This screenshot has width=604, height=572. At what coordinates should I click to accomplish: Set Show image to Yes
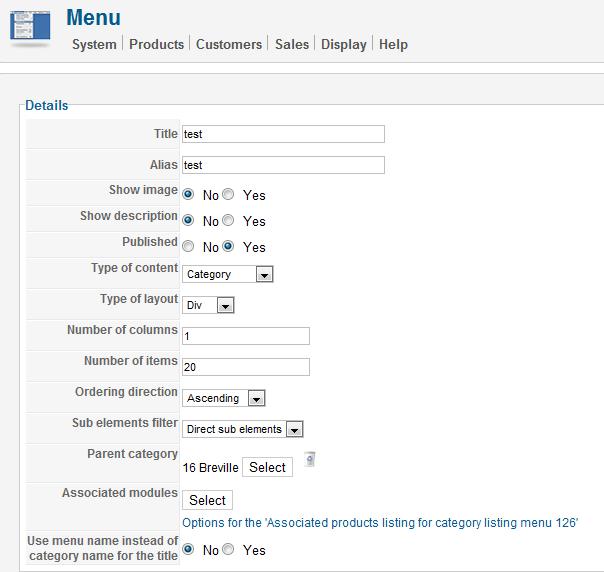[228, 194]
